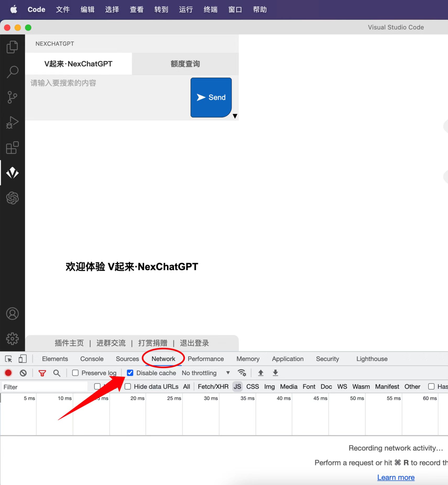Open the Run and Debug view
Screen dimensions: 448x485
(12, 122)
